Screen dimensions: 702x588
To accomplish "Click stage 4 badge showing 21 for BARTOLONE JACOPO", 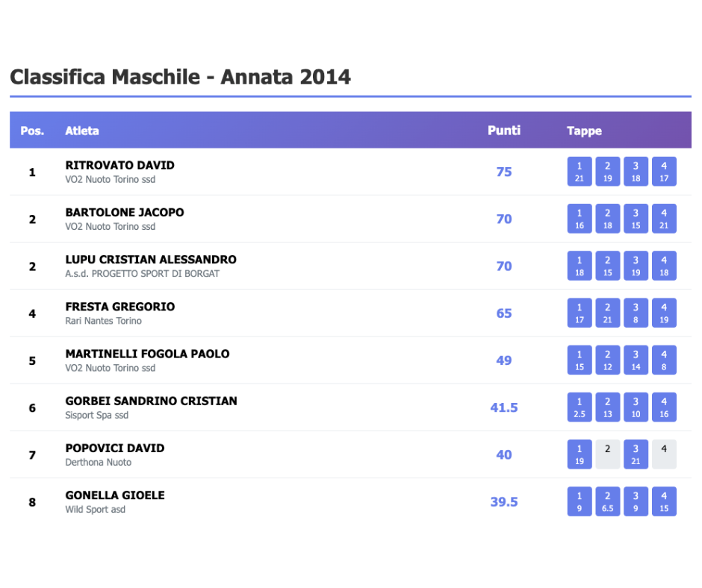I will pyautogui.click(x=664, y=219).
